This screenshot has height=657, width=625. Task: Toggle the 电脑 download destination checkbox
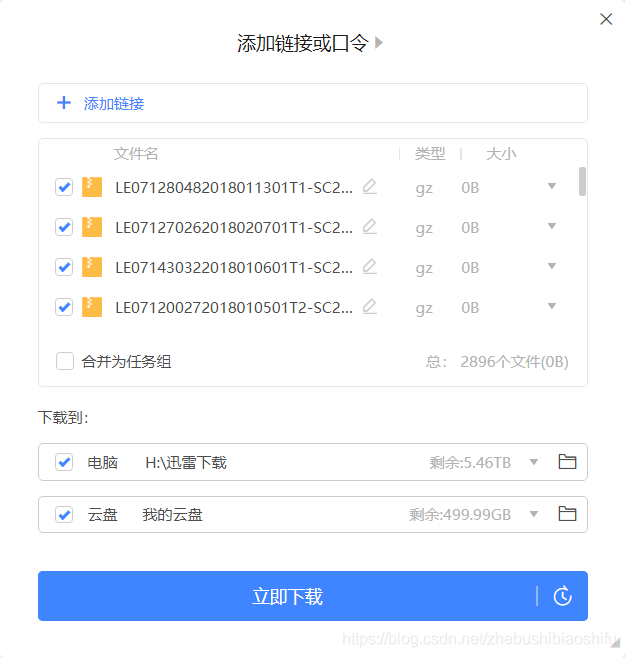point(64,462)
